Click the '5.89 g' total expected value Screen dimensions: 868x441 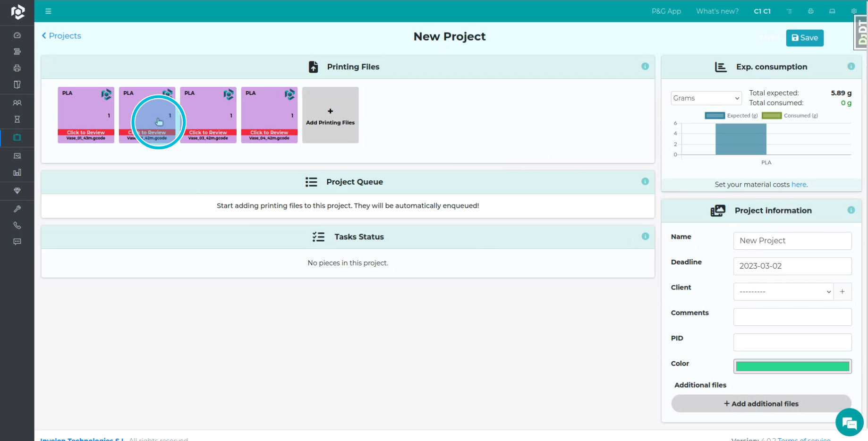[x=841, y=93]
